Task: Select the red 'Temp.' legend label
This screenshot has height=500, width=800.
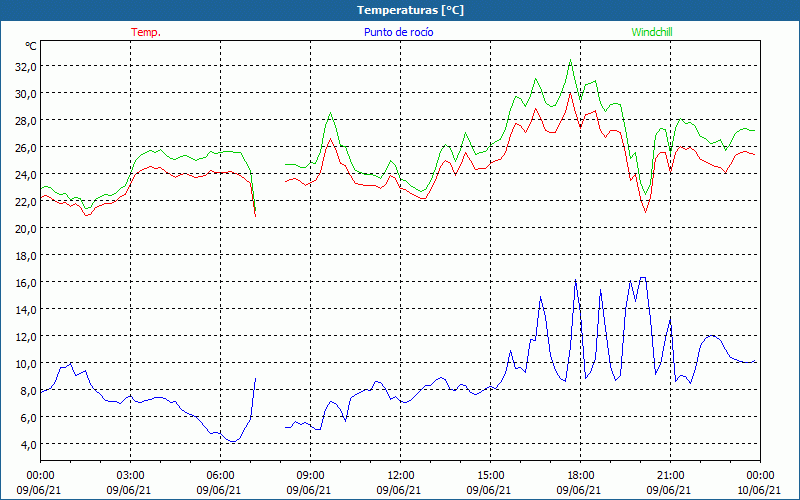Action: pyautogui.click(x=146, y=32)
